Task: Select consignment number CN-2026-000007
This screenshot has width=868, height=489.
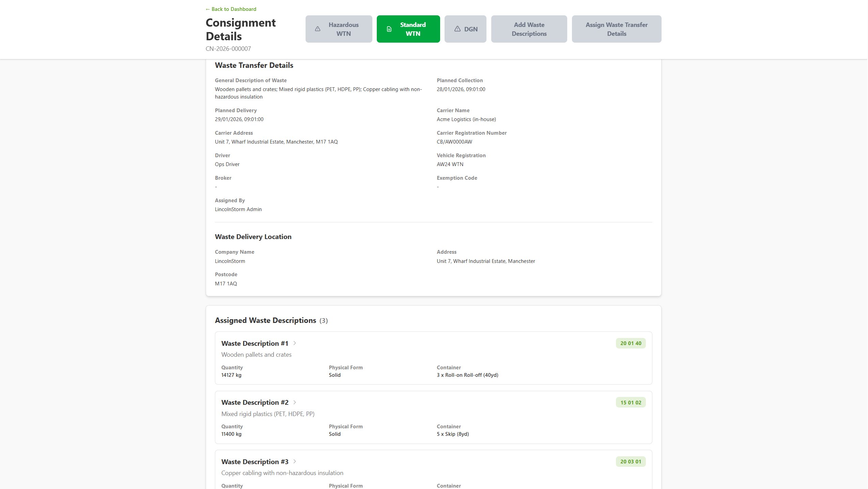Action: (x=228, y=49)
